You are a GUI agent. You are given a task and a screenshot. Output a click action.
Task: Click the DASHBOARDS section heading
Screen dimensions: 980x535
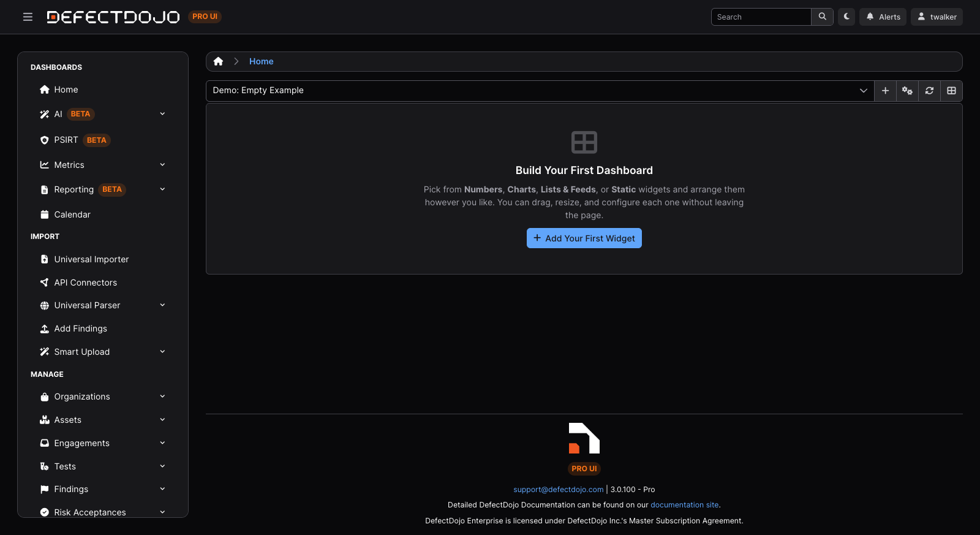[x=56, y=67]
